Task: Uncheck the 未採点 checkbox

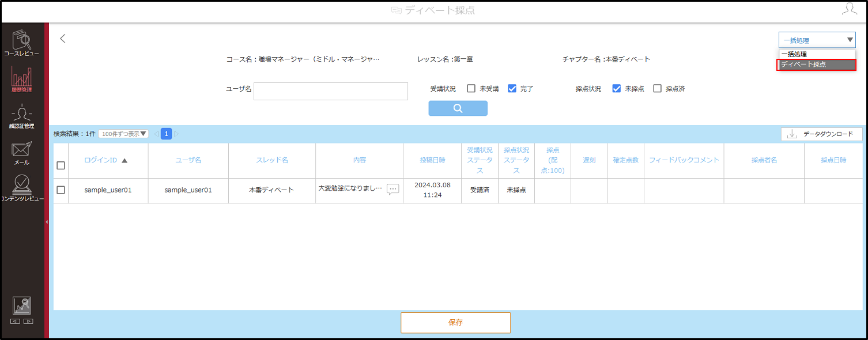Action: tap(616, 89)
